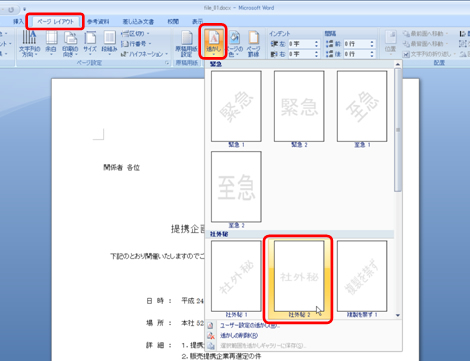Click the right indent 0字 field

click(301, 54)
